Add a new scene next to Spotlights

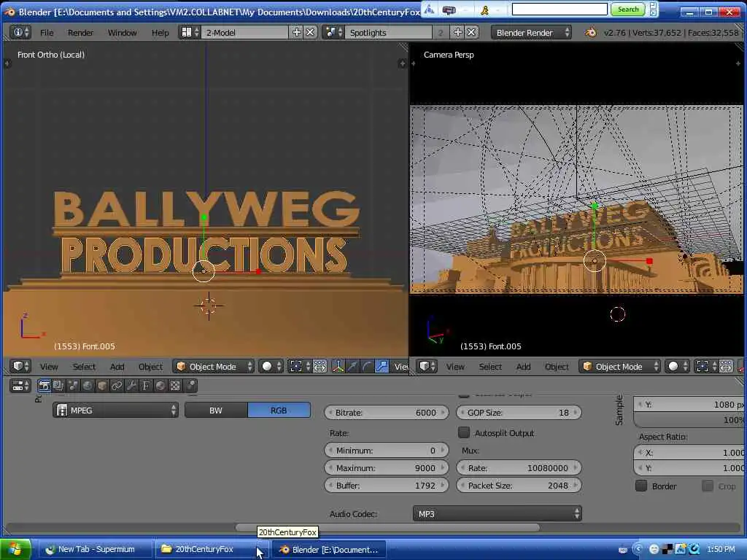coord(457,32)
